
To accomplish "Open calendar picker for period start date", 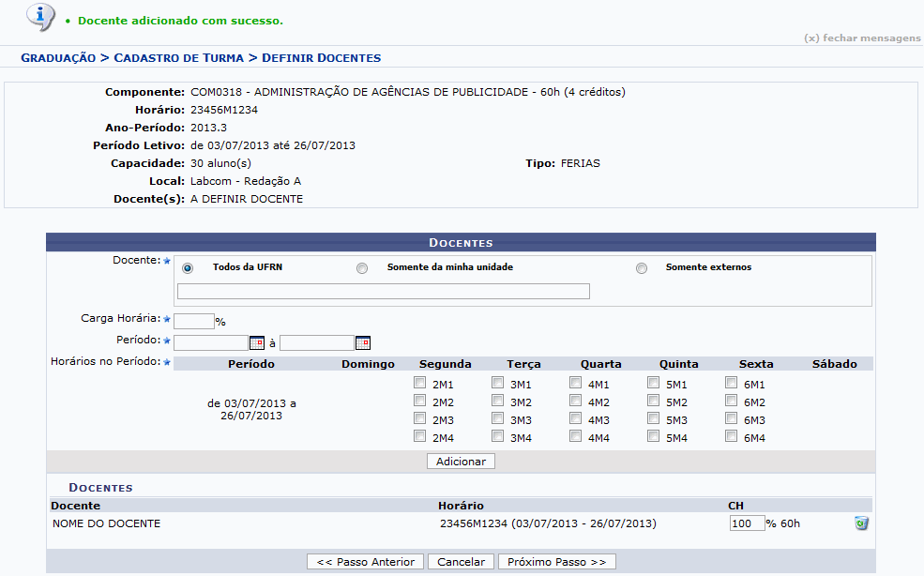I will [256, 343].
